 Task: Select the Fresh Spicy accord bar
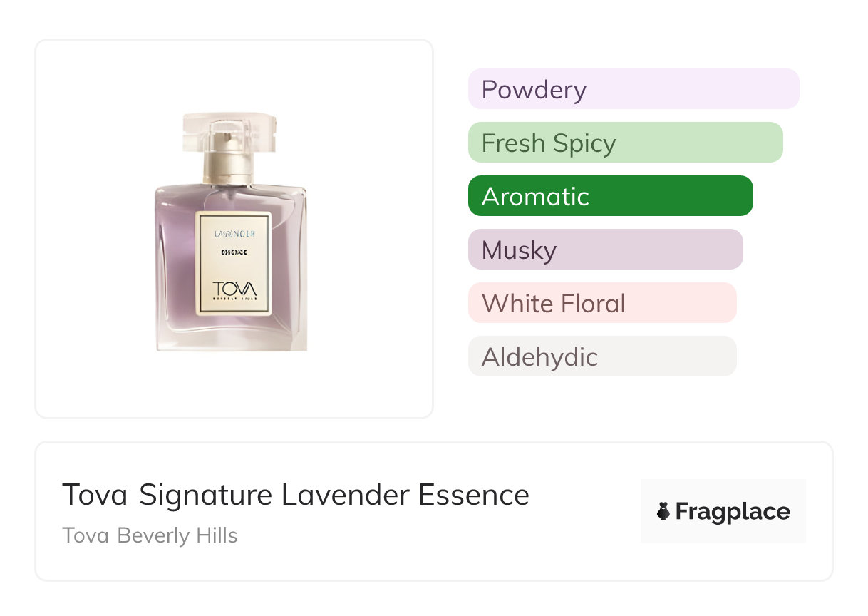[625, 143]
